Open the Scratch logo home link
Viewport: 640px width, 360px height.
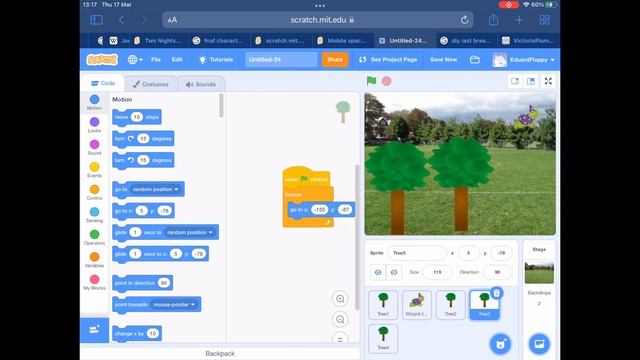(102, 60)
